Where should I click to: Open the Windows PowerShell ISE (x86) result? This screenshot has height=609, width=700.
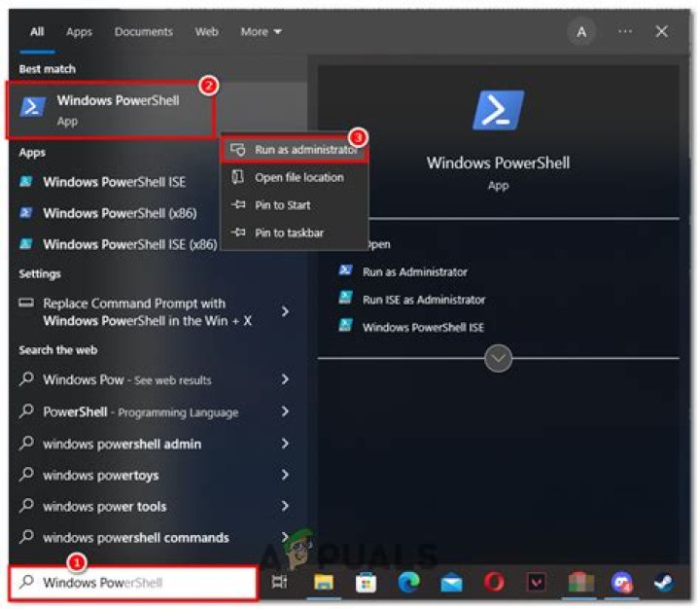pyautogui.click(x=130, y=244)
